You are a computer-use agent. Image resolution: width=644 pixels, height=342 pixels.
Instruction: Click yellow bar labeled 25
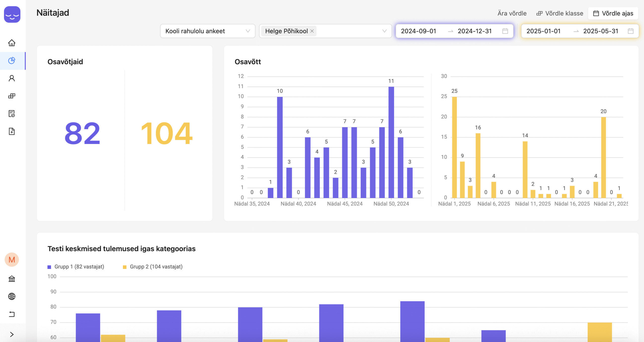(x=454, y=147)
